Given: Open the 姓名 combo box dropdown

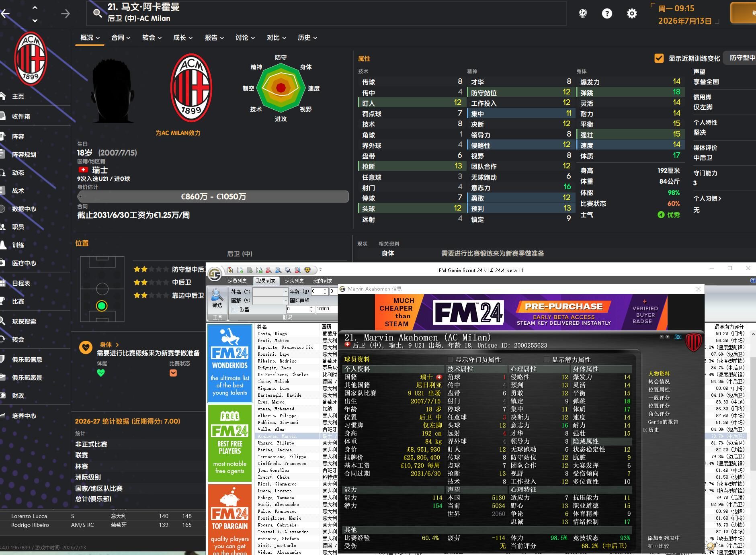Looking at the screenshot, I should point(286,292).
